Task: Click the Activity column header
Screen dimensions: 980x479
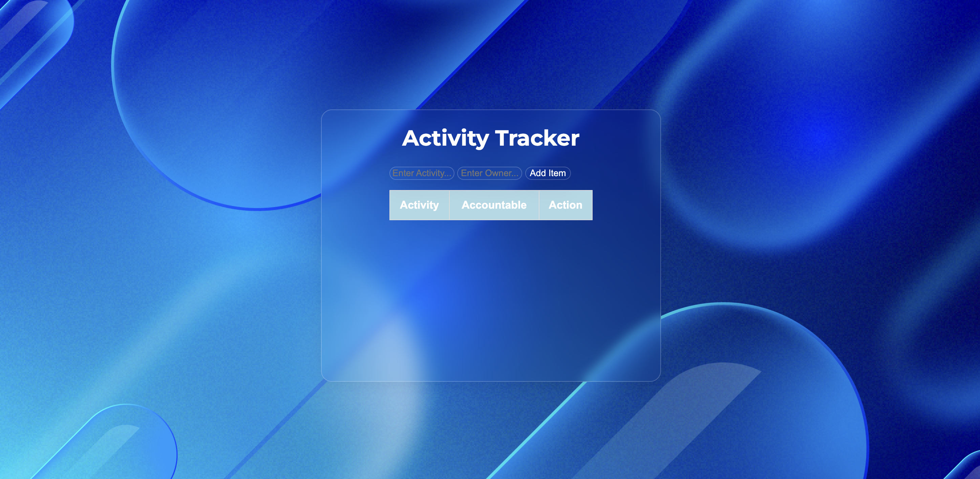Action: 419,205
